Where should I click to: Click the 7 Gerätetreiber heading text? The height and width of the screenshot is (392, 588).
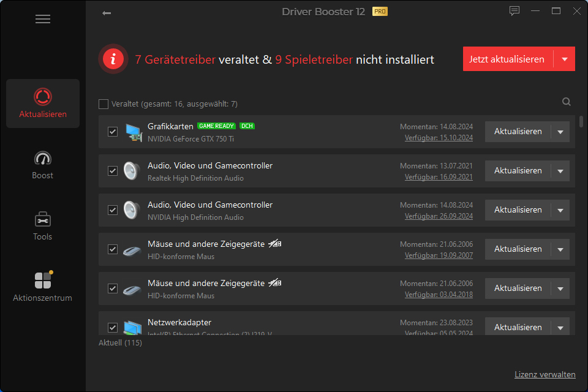[175, 59]
